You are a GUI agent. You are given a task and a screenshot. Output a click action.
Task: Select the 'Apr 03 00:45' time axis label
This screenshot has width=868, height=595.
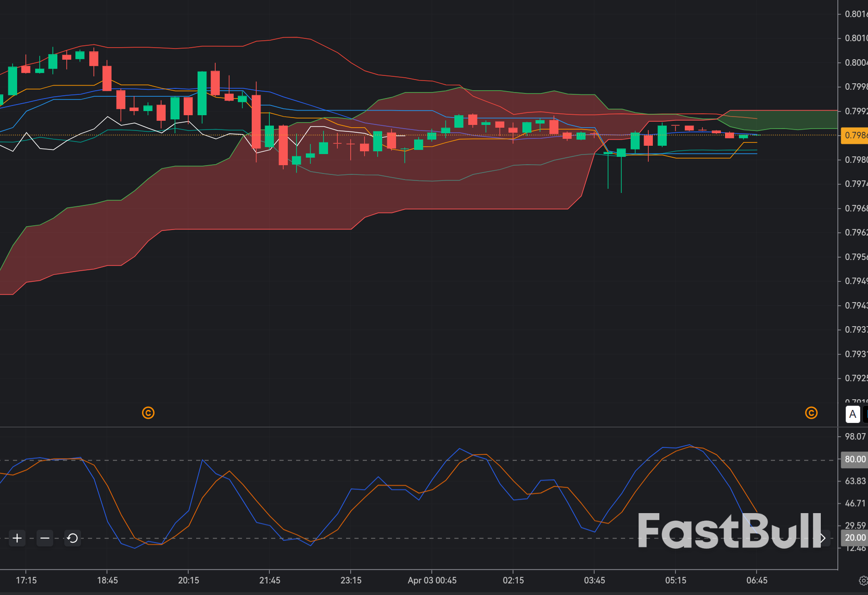pos(432,580)
